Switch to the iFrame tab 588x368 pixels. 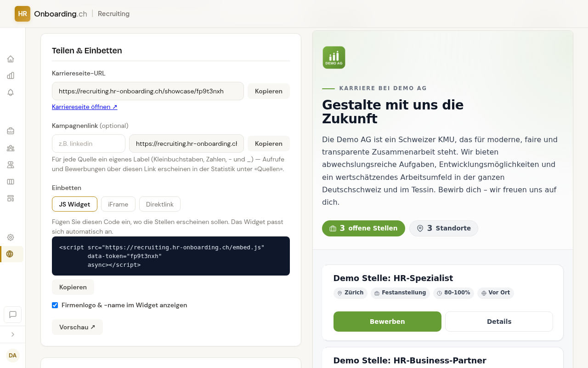click(118, 204)
